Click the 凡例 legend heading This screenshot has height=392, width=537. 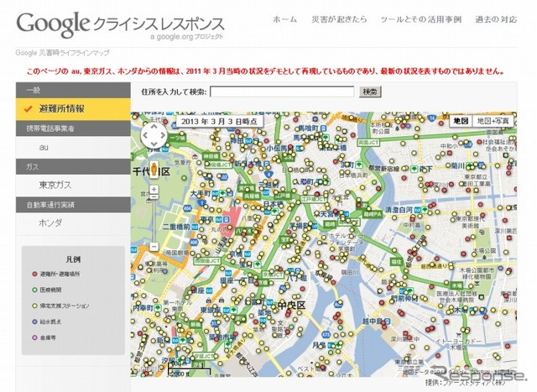click(73, 259)
